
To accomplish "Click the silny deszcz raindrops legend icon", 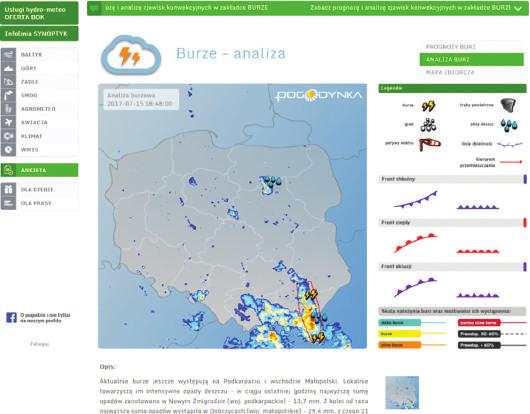I will click(x=509, y=125).
